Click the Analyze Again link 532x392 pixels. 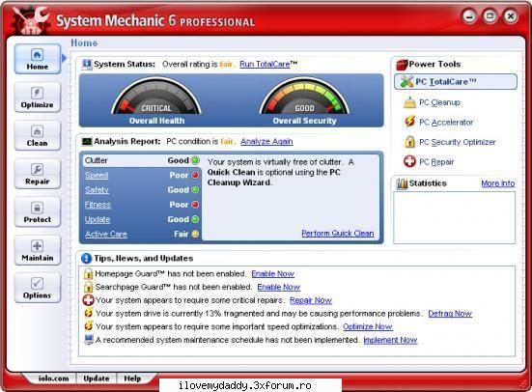(266, 141)
